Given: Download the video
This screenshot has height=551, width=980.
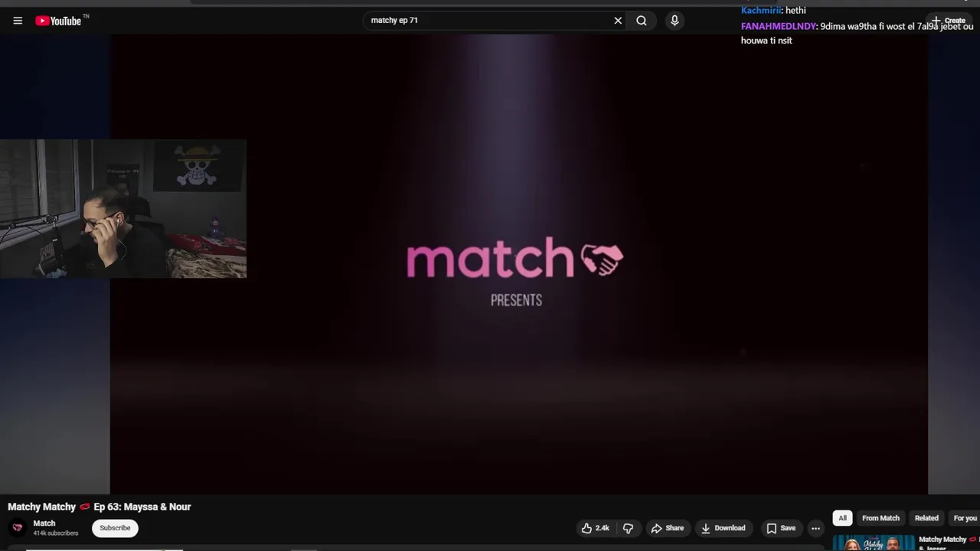Looking at the screenshot, I should coord(723,528).
